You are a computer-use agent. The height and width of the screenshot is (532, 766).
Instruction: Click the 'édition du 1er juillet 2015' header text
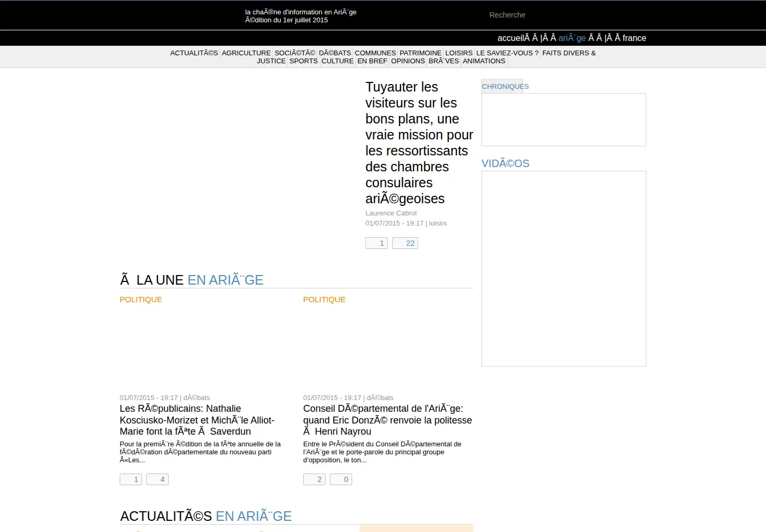pos(287,20)
